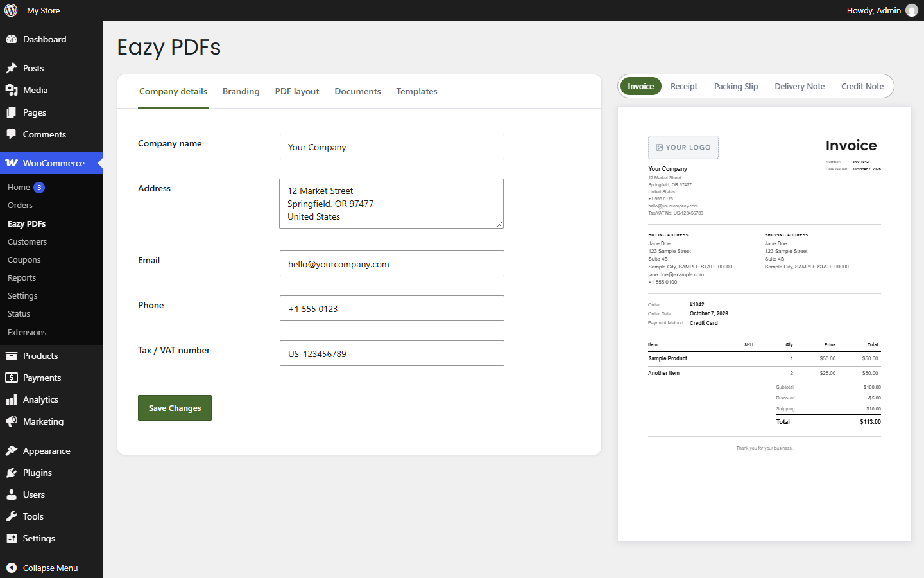Click the Plugins plug icon

pyautogui.click(x=12, y=473)
